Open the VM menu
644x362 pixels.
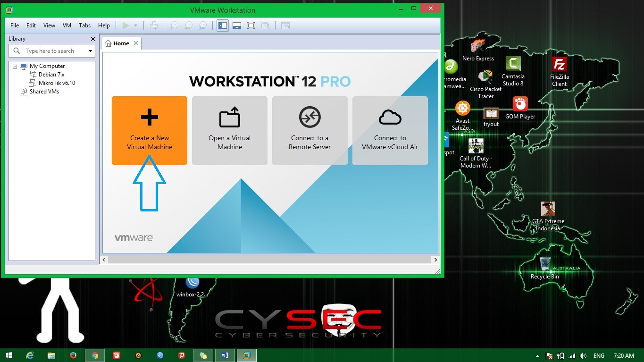pyautogui.click(x=67, y=25)
